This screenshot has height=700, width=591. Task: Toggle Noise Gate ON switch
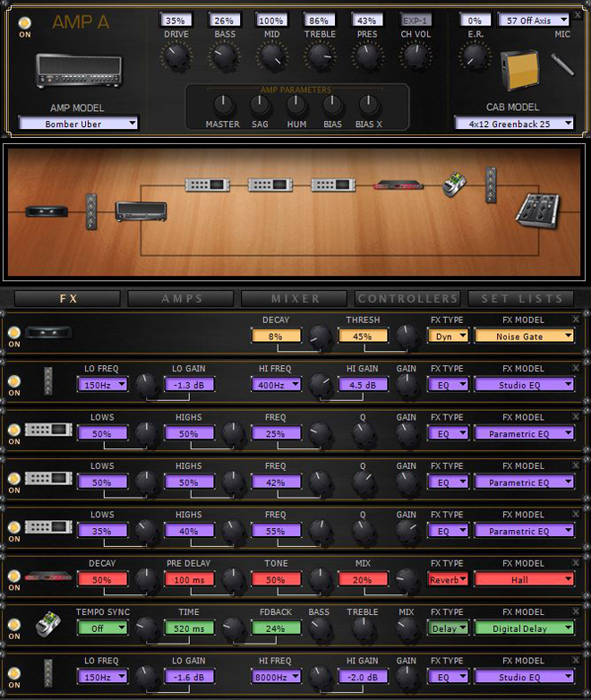14,333
